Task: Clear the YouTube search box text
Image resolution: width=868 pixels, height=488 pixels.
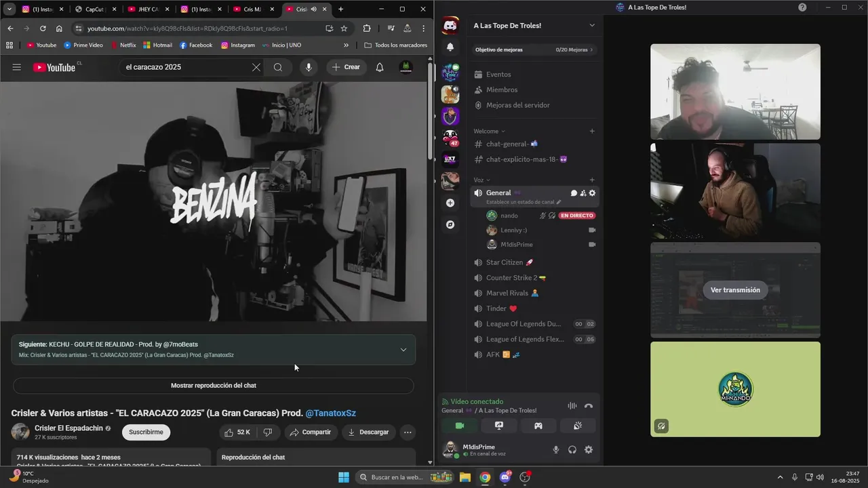Action: tap(256, 67)
